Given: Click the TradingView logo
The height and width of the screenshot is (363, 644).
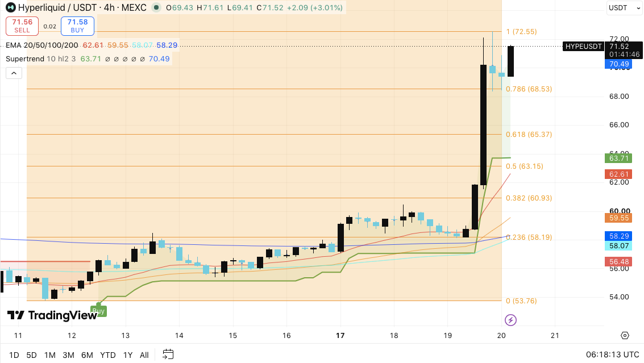Looking at the screenshot, I should 52,315.
